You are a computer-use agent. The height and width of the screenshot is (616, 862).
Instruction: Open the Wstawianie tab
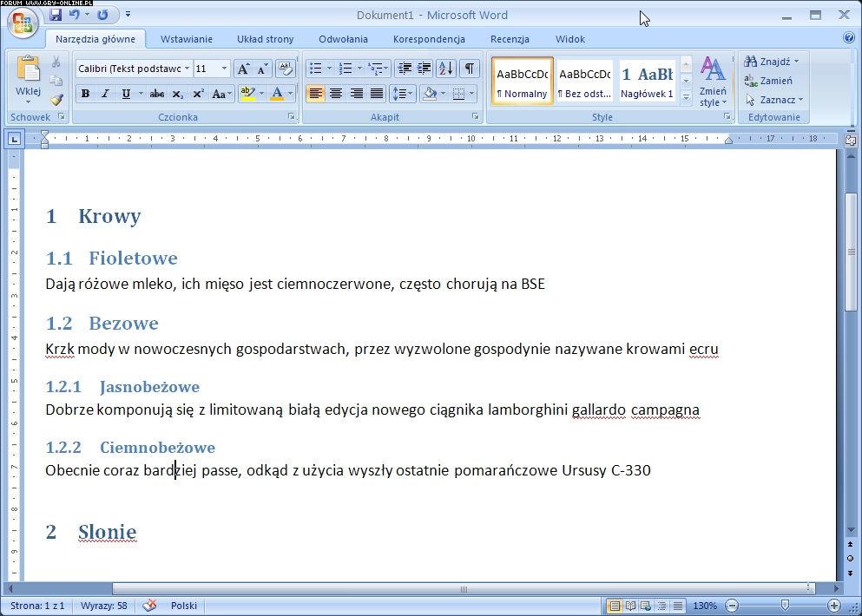[187, 39]
